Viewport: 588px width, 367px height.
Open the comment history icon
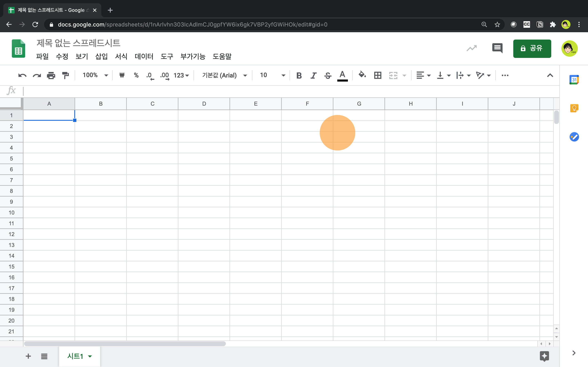497,48
